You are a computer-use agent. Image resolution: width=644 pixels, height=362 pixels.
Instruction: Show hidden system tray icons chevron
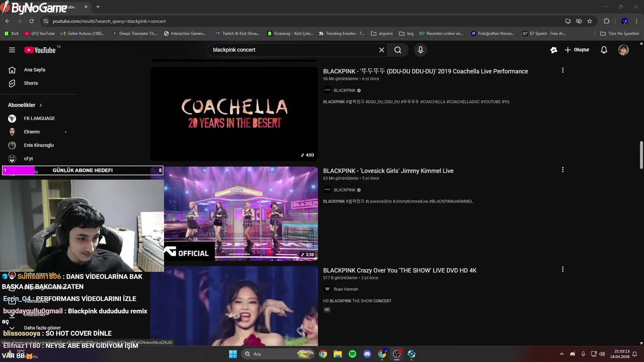(x=561, y=354)
